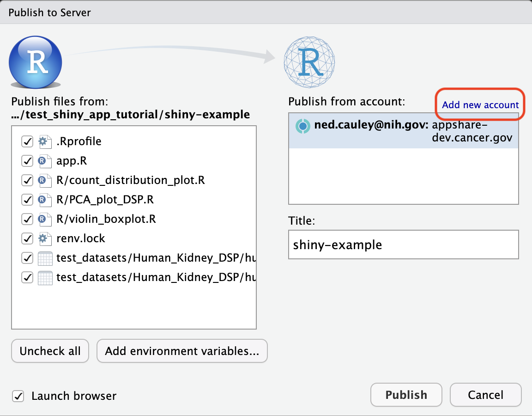This screenshot has width=532, height=416.
Task: Click the Title field containing shiny-example
Action: pyautogui.click(x=403, y=245)
